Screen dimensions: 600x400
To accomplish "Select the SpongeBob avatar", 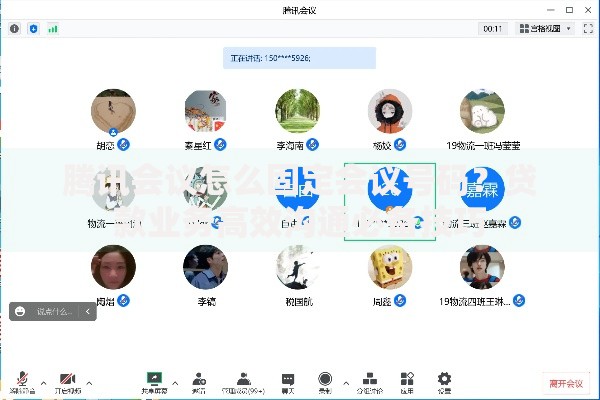I will click(390, 267).
